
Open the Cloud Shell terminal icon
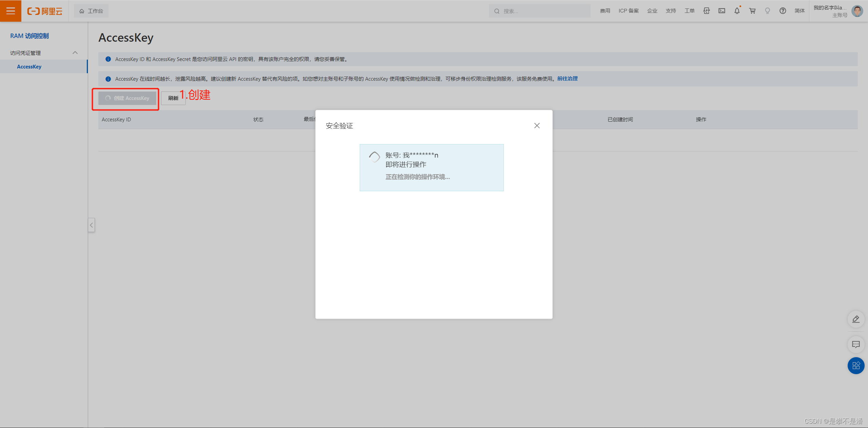coord(722,11)
